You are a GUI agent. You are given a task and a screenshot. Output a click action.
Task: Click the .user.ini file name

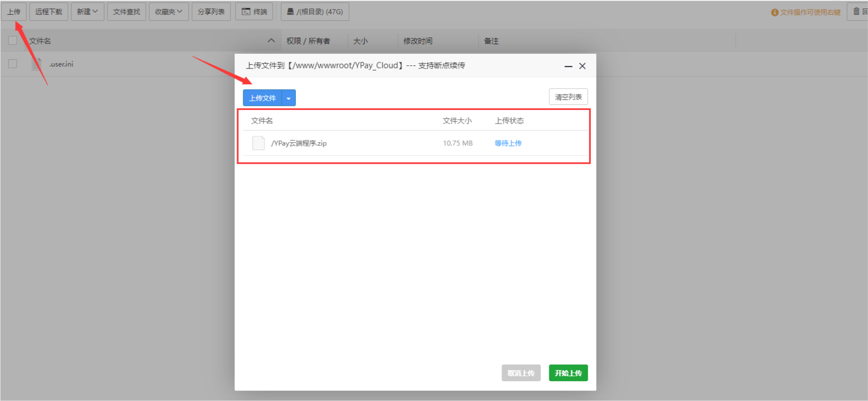point(61,64)
